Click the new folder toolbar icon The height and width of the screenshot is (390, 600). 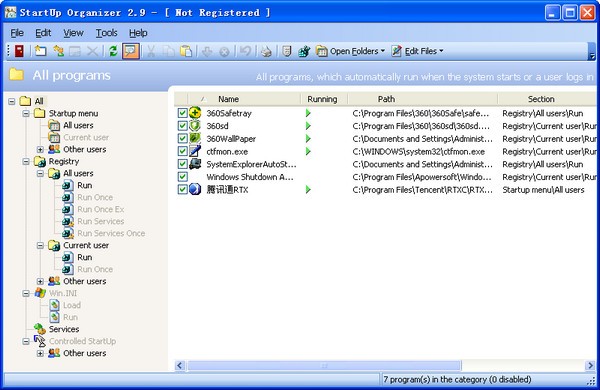coord(40,51)
